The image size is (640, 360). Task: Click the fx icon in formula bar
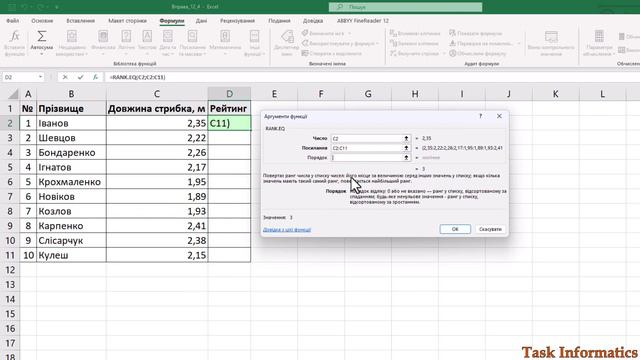95,77
